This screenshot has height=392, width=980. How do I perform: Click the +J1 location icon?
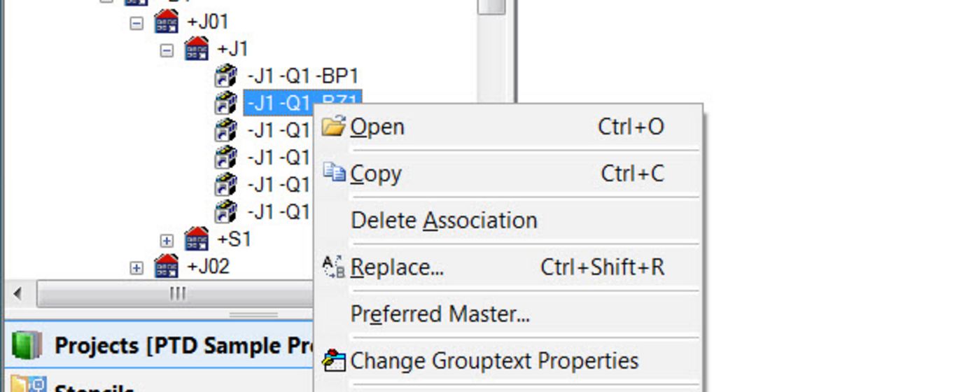(196, 49)
